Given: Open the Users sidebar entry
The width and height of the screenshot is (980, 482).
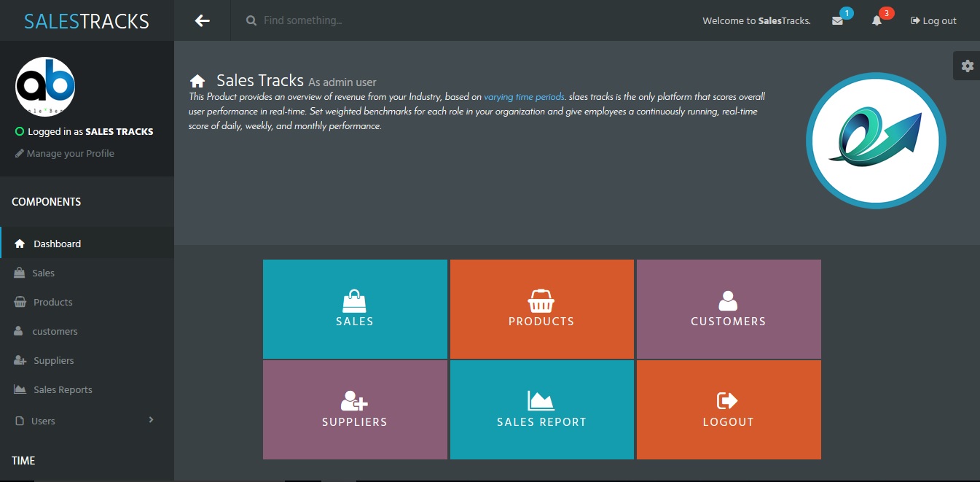Looking at the screenshot, I should [x=87, y=421].
